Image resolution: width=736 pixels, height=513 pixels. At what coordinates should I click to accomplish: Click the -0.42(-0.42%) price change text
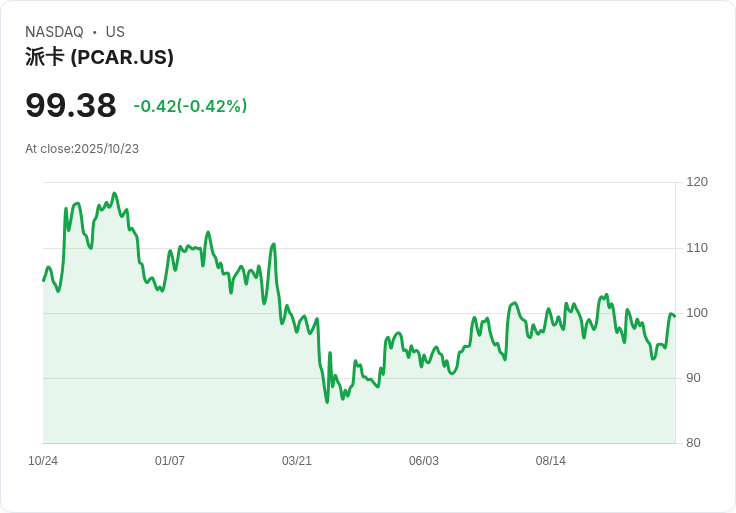(x=190, y=106)
